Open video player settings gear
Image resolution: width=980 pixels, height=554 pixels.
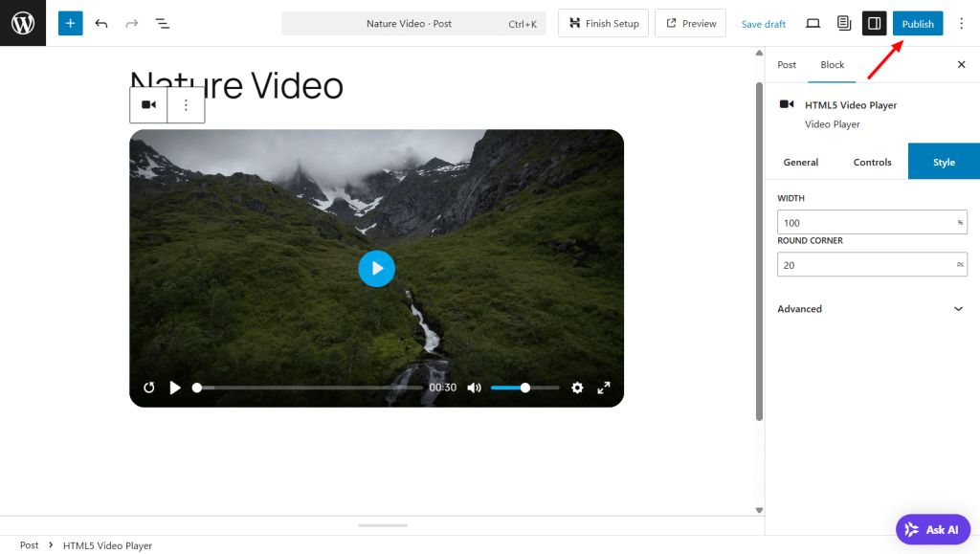[x=577, y=388]
